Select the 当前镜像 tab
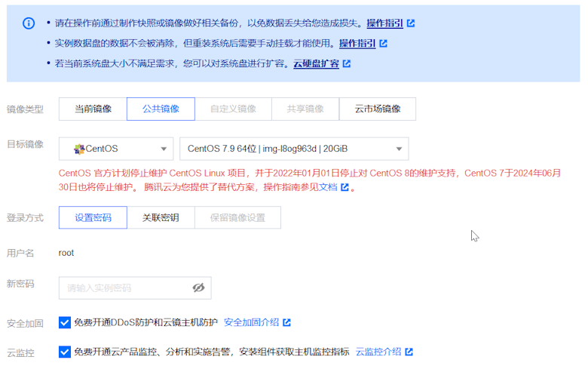 93,109
